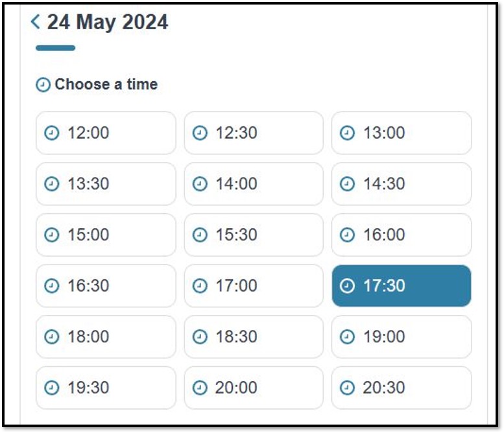
Task: Choose the 18:00 time slot
Action: (x=106, y=336)
